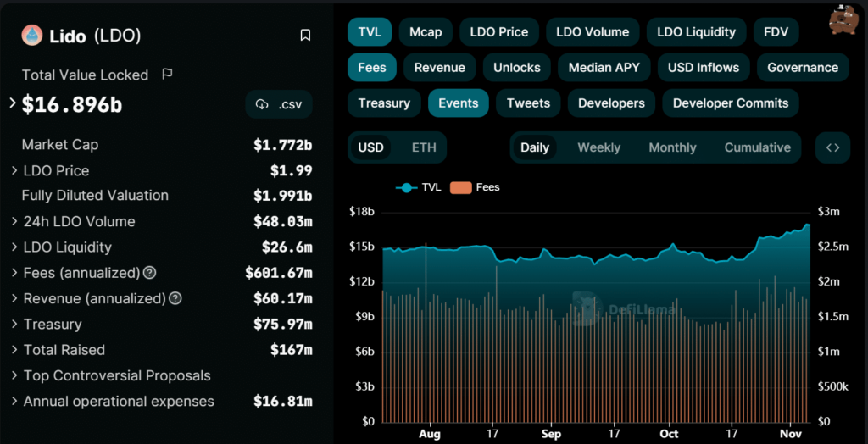Click the TVL legend entry in chart

pyautogui.click(x=419, y=187)
